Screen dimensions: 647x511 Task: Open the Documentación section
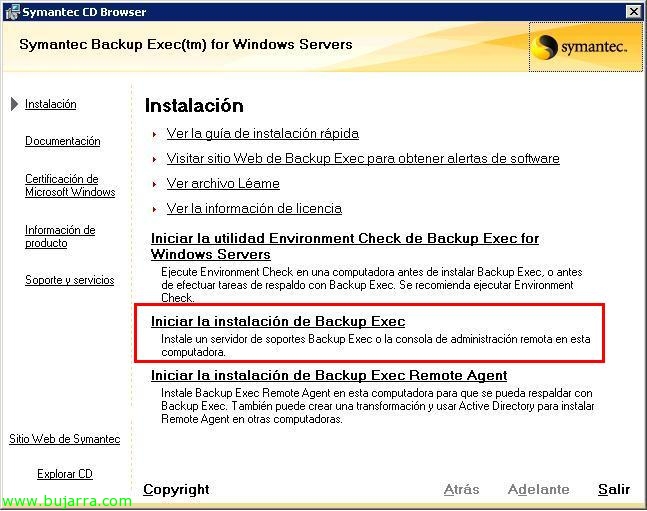(x=63, y=141)
